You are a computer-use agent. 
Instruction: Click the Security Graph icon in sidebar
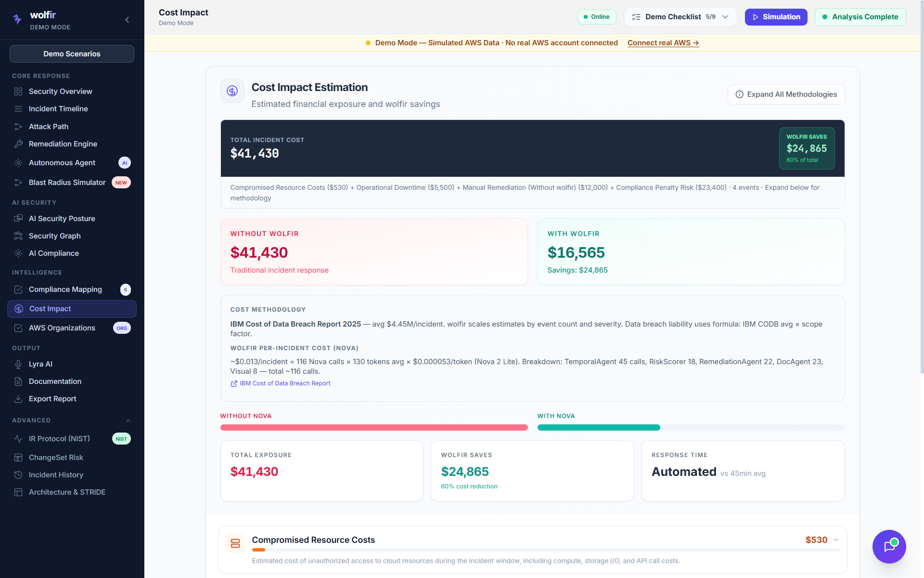[18, 236]
